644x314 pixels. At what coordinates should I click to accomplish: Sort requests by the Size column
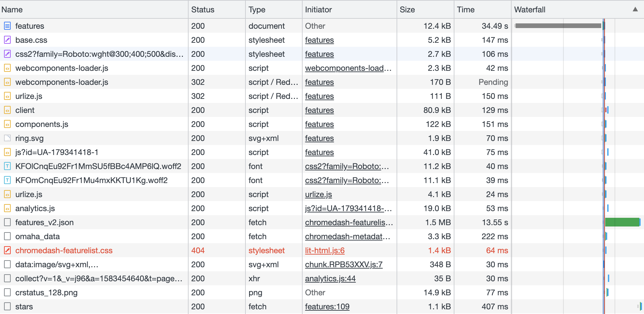tap(407, 9)
